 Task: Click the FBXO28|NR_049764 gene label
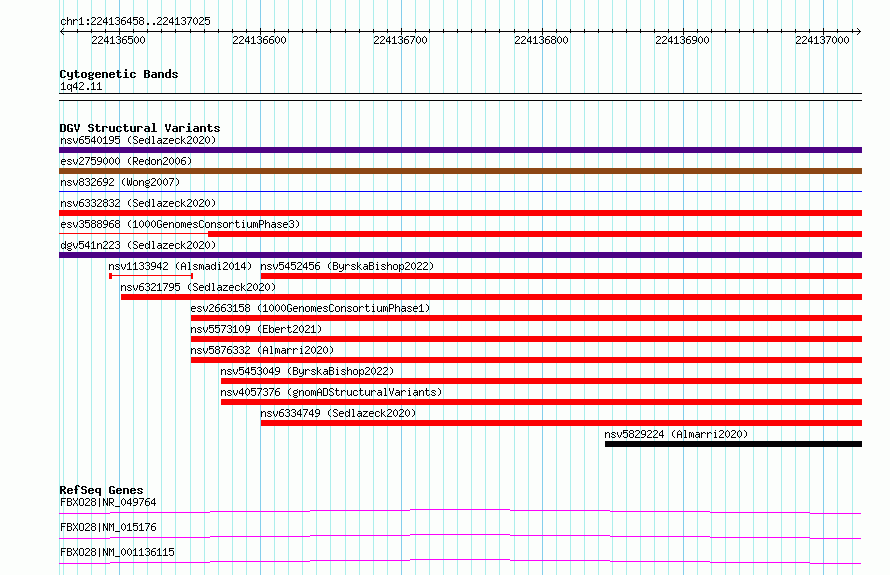coord(108,502)
